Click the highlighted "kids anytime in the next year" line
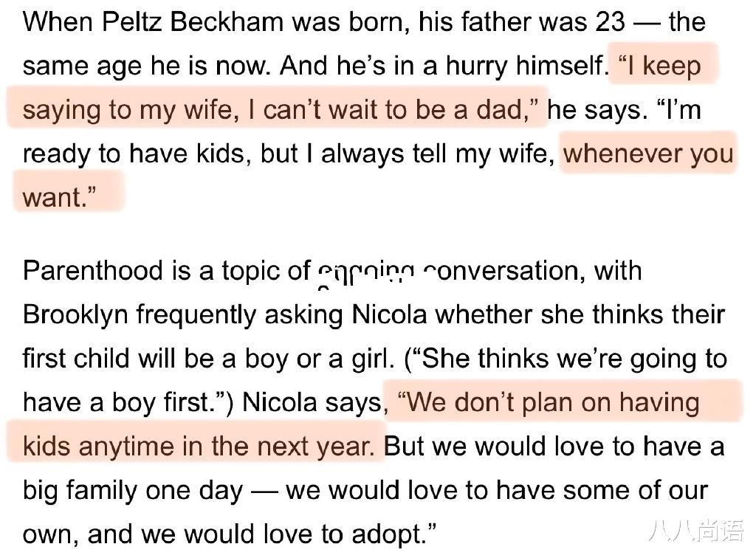 tap(199, 446)
